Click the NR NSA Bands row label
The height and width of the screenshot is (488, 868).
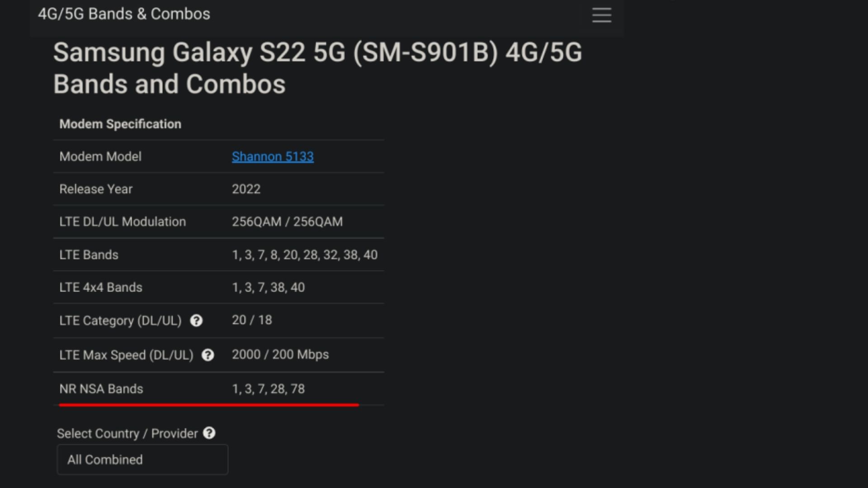point(101,389)
